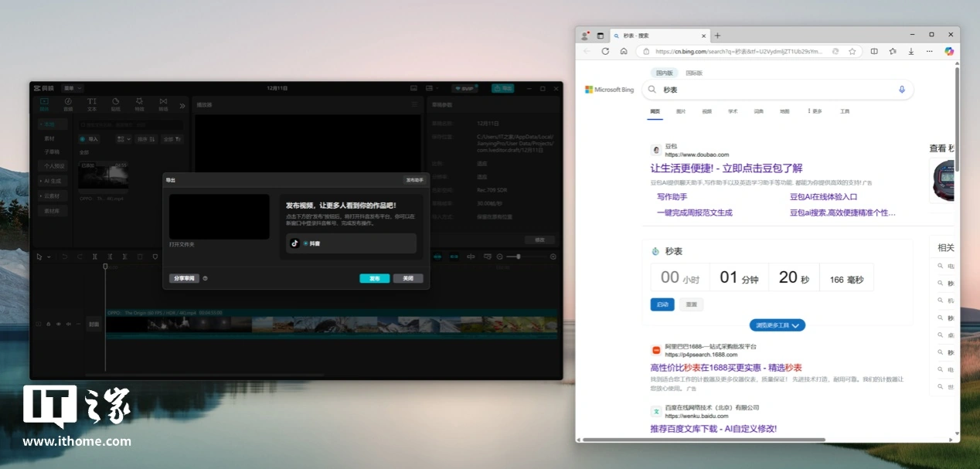Click the timeline zoom-out minus icon
Screen dimensions: 980x469
[x=500, y=257]
